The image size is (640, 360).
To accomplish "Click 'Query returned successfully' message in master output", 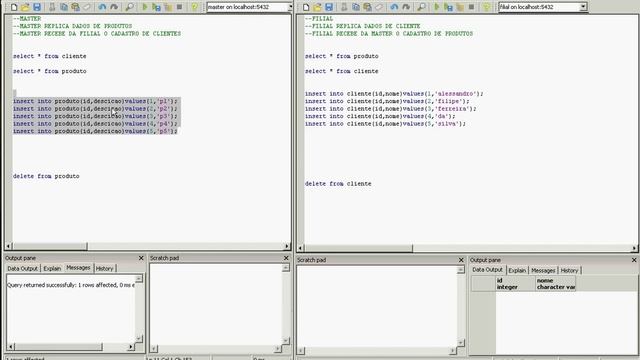I will (x=71, y=285).
